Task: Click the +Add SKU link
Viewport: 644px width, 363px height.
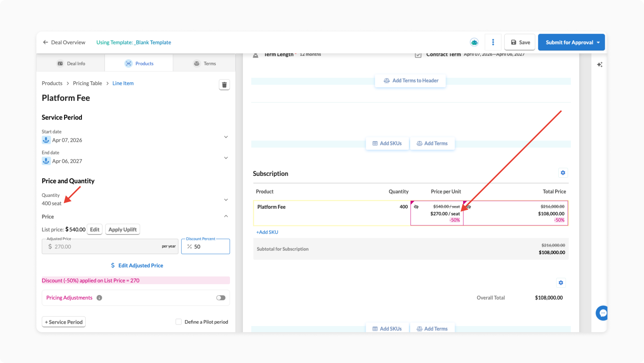Action: [x=267, y=232]
